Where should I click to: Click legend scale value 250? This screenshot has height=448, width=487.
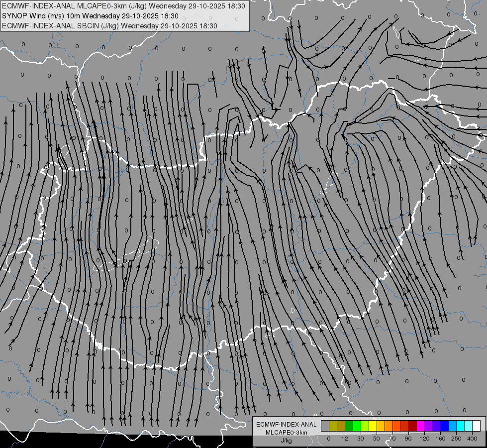point(456,439)
